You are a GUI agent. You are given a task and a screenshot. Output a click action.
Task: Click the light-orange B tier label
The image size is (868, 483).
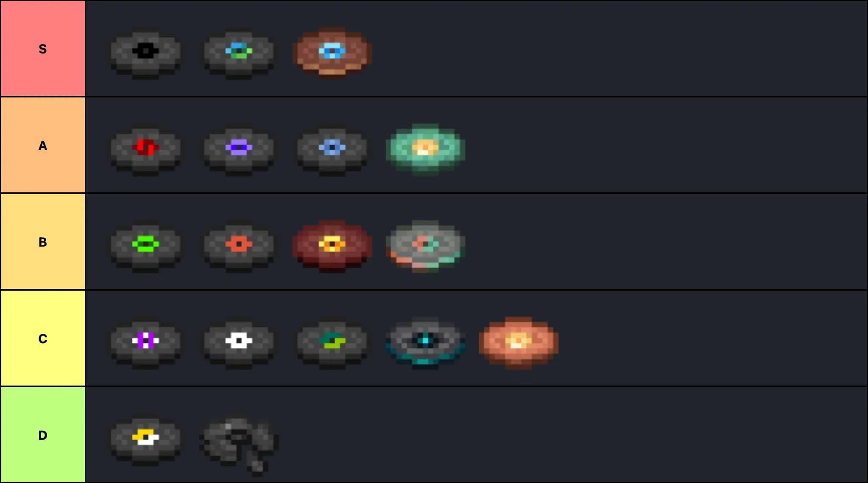43,242
